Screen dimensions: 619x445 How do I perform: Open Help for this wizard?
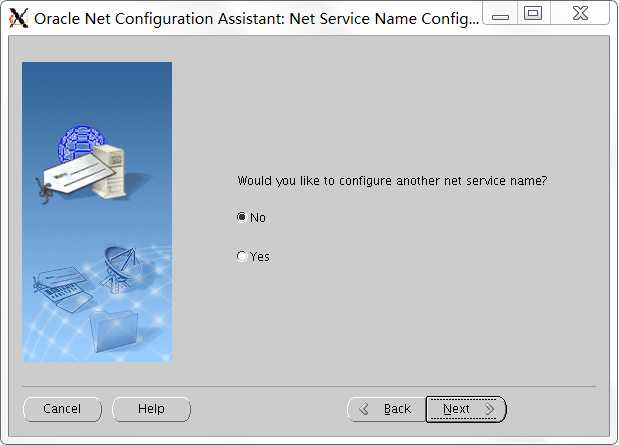point(151,409)
